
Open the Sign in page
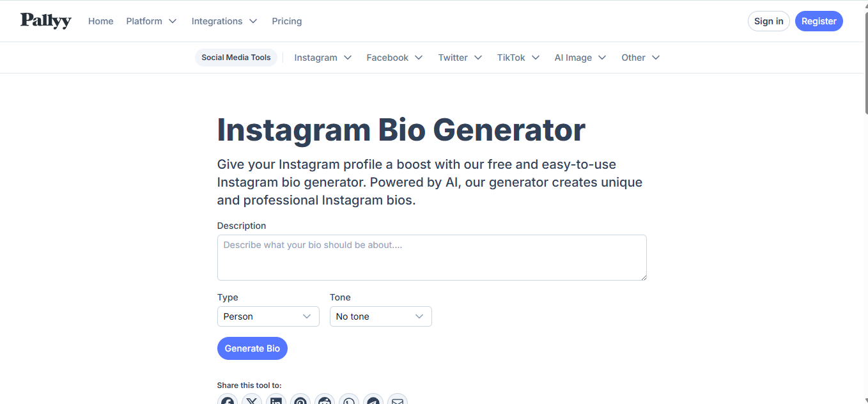[768, 20]
